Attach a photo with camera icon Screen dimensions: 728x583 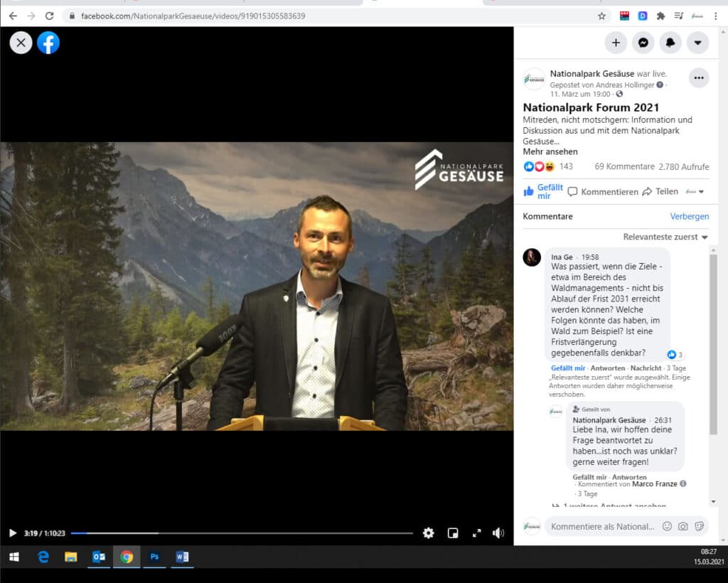coord(683,526)
